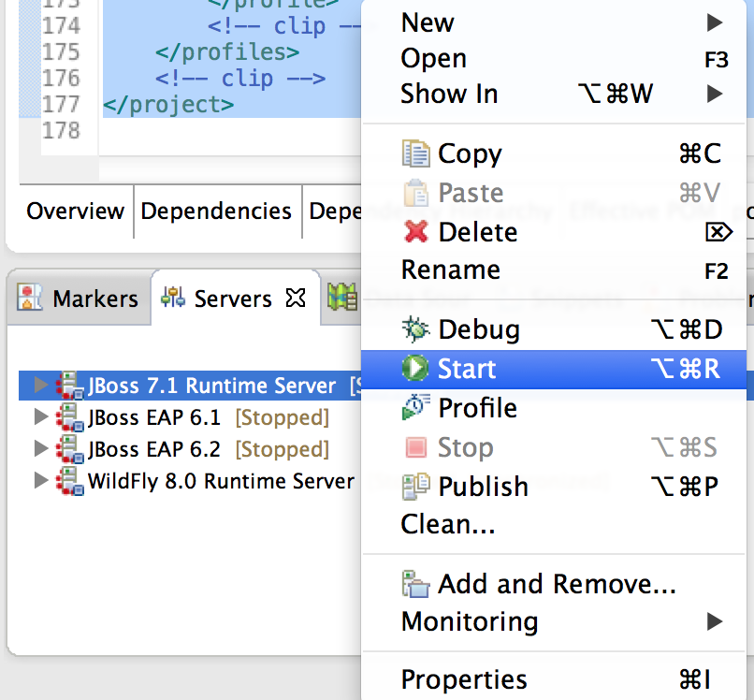Image resolution: width=754 pixels, height=700 pixels.
Task: Select JBoss 7.1 Runtime Server row
Action: [x=190, y=386]
